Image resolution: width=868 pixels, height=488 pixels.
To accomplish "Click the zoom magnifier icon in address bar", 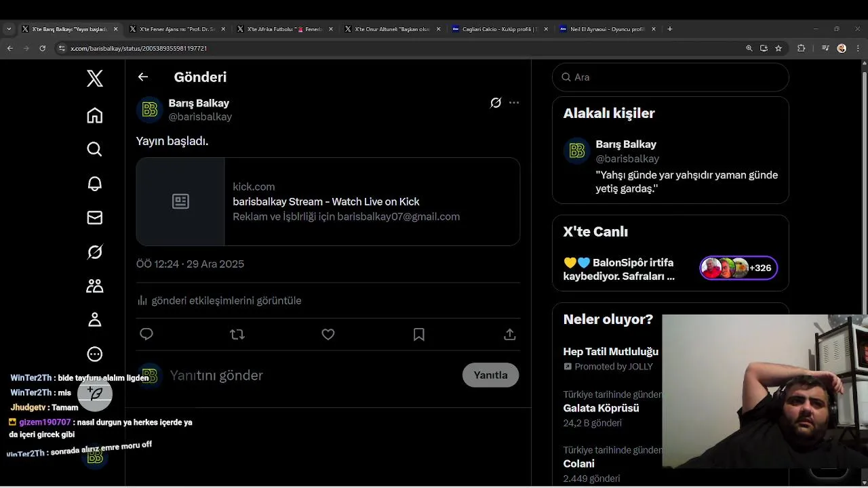I will pos(749,48).
